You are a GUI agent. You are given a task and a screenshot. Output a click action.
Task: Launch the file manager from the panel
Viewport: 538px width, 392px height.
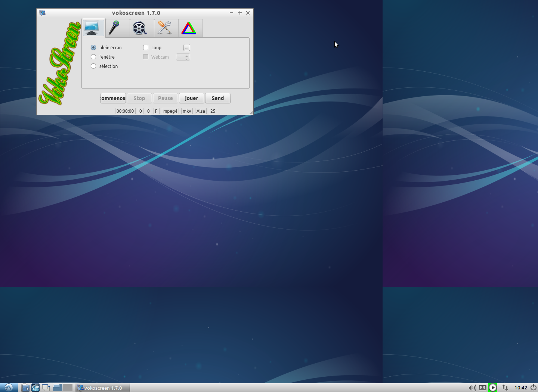(x=25, y=388)
